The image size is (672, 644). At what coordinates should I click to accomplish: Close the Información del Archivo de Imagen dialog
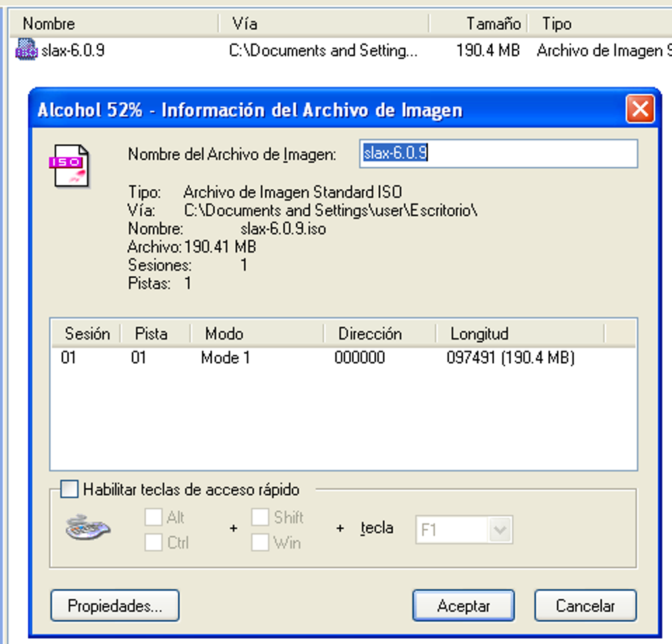tap(640, 109)
